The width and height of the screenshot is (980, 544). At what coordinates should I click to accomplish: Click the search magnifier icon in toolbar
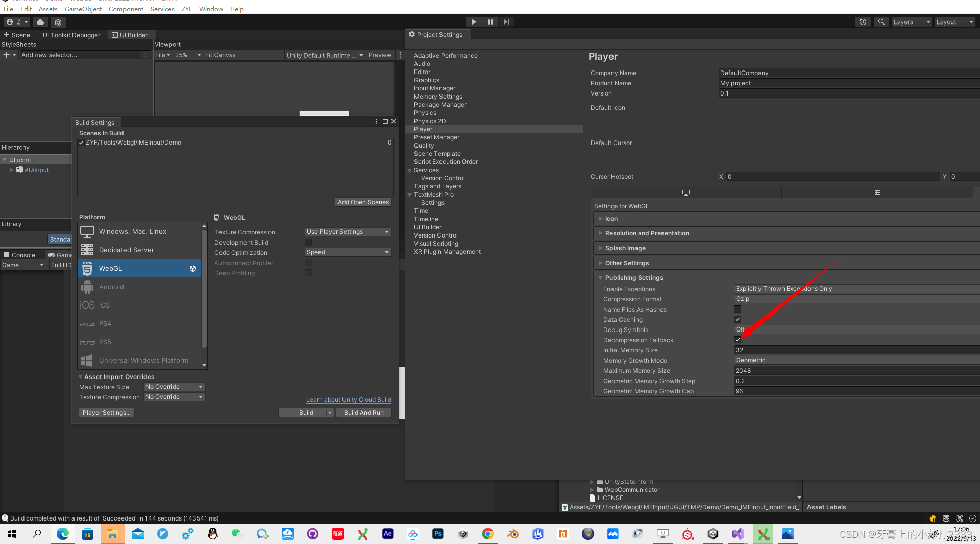pos(881,22)
